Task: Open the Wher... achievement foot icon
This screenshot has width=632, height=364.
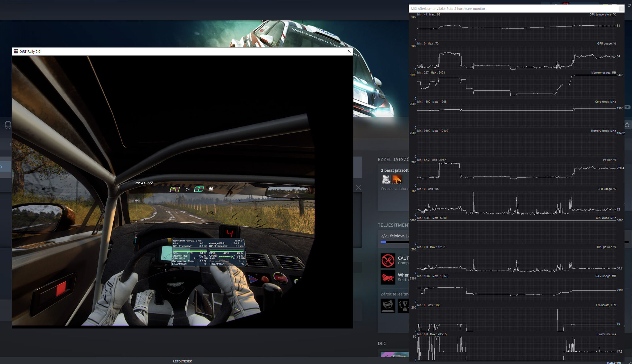Action: (x=388, y=277)
